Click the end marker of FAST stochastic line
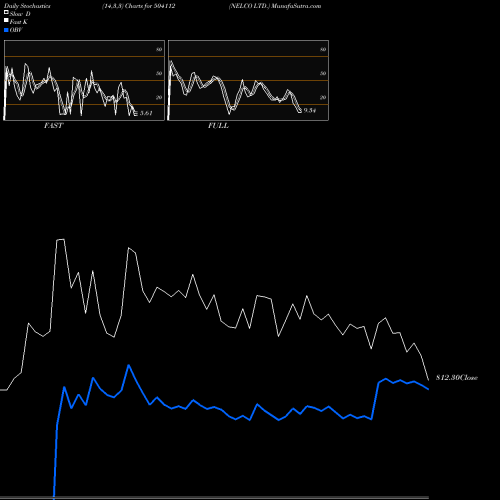Screen dimensions: 500x500 tap(136, 114)
